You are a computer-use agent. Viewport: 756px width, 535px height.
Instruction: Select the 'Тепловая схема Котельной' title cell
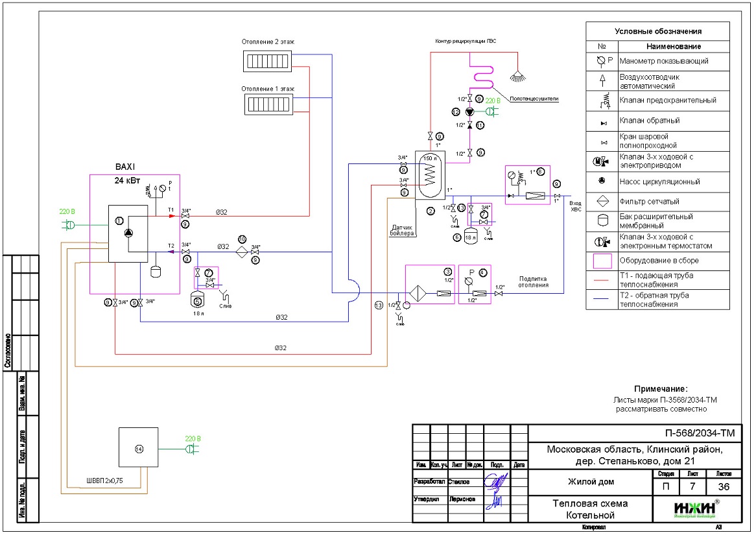589,510
